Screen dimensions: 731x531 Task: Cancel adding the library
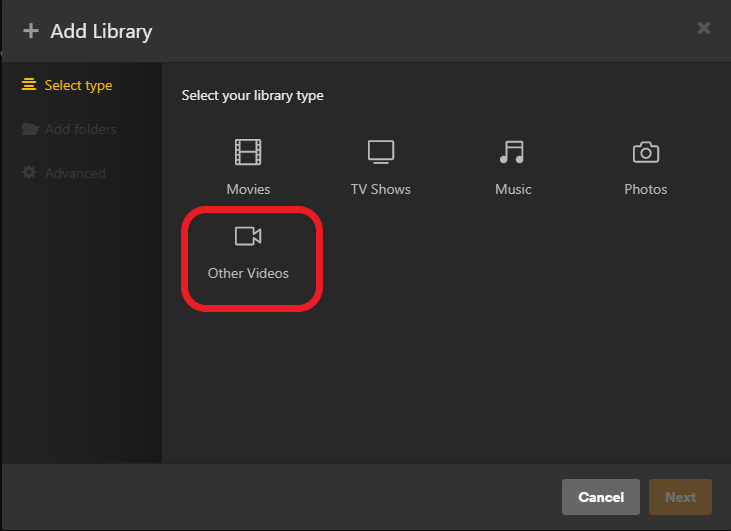pyautogui.click(x=600, y=497)
